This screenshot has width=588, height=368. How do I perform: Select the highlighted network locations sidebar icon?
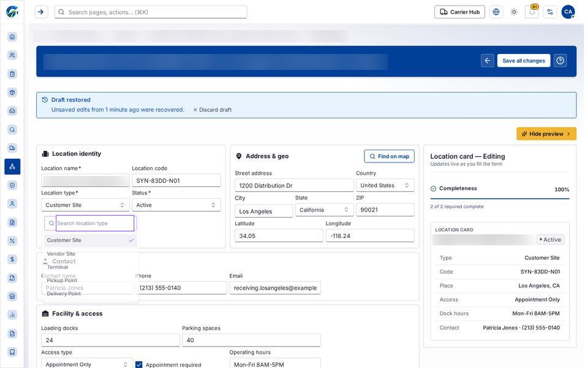(x=12, y=166)
